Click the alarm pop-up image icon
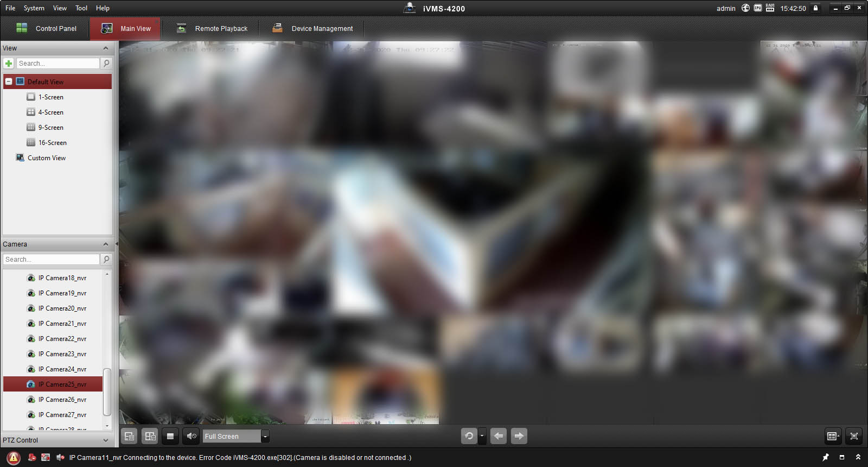Screen dimensions: 868x467 pyautogui.click(x=46, y=458)
